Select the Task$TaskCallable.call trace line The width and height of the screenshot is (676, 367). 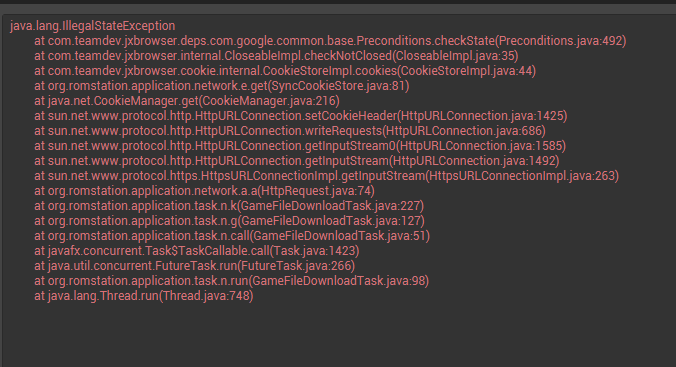tap(197, 251)
